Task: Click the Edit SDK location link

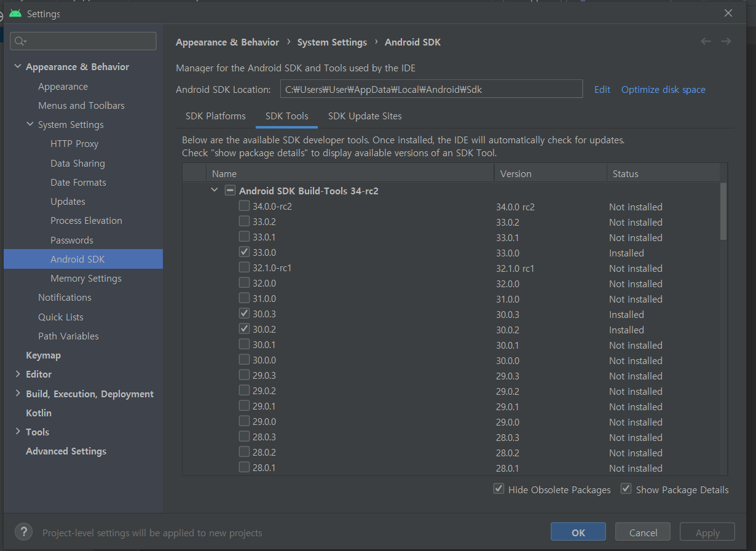Action: 602,89
